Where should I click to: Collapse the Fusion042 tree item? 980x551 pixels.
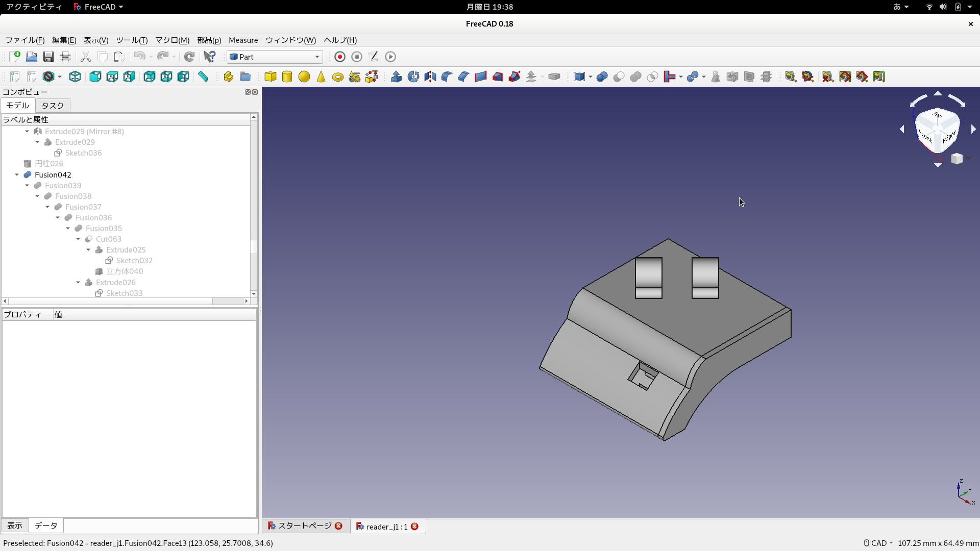(16, 174)
